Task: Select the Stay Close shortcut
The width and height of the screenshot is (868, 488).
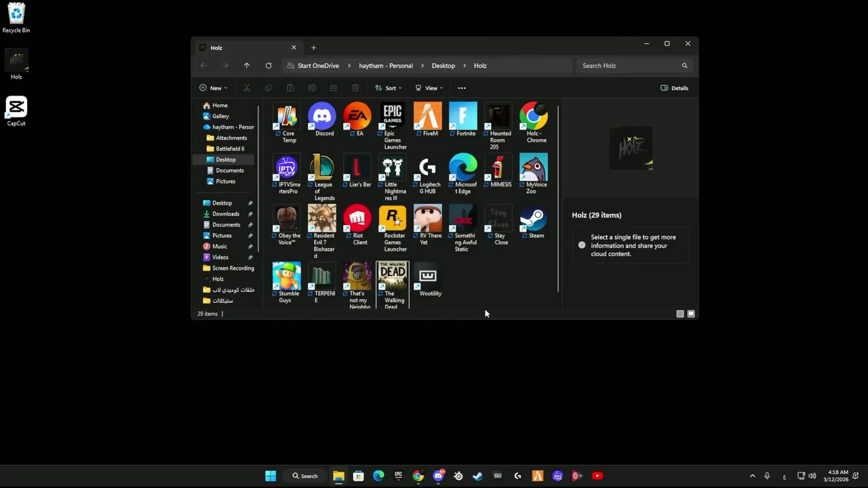Action: (x=498, y=225)
